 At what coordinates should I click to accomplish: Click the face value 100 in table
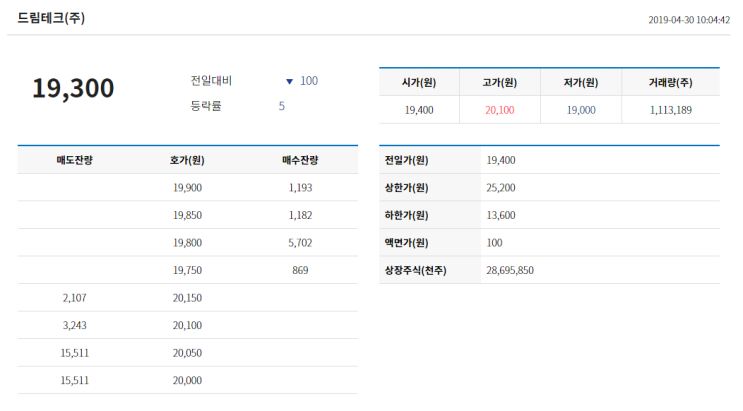pyautogui.click(x=494, y=243)
